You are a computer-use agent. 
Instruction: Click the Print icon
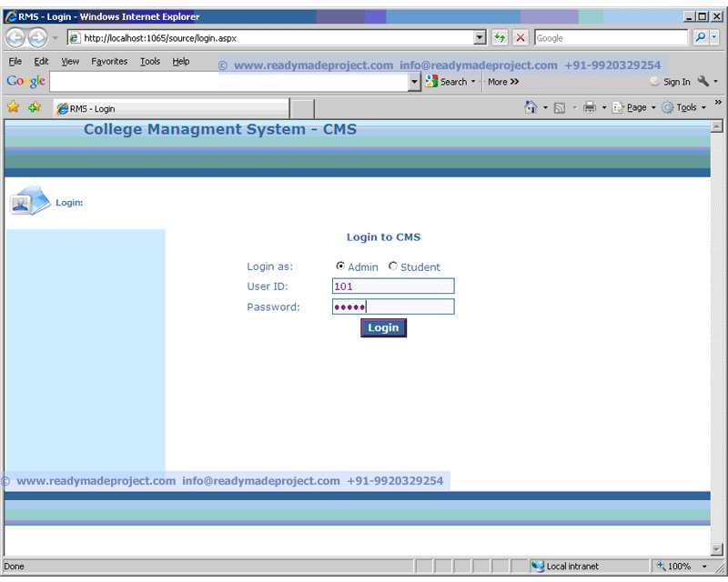point(590,107)
